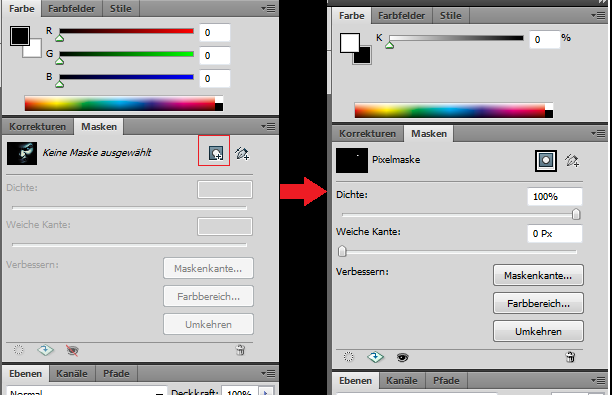Image resolution: width=612 pixels, height=395 pixels.
Task: Click the green G color slider
Action: [126, 54]
